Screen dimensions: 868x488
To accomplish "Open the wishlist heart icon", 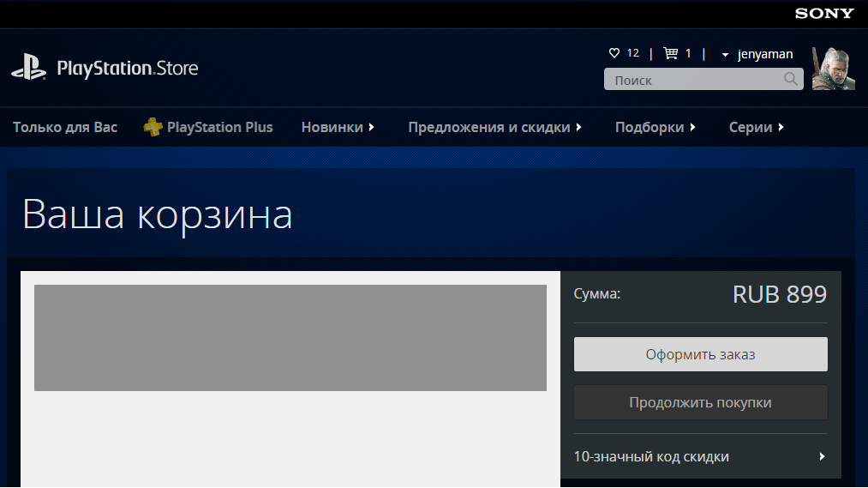I will click(x=614, y=53).
